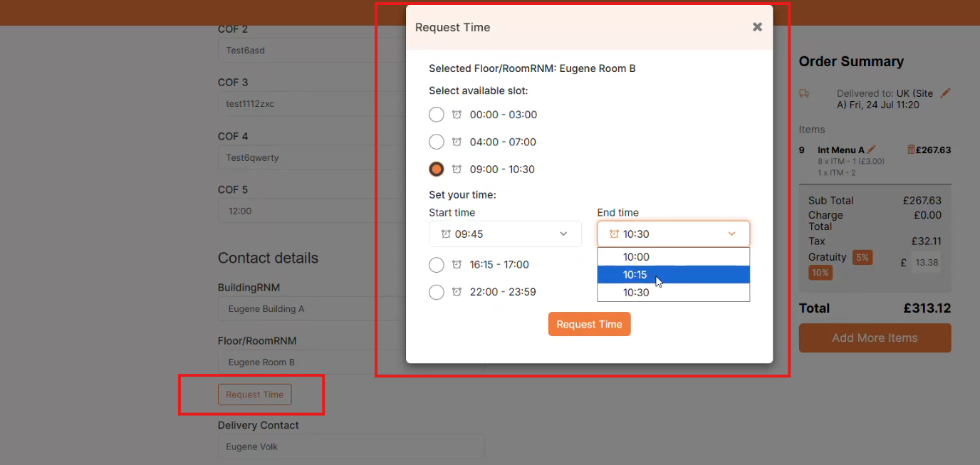
Task: Select the 22:00 - 23:59 slot
Action: click(x=437, y=292)
